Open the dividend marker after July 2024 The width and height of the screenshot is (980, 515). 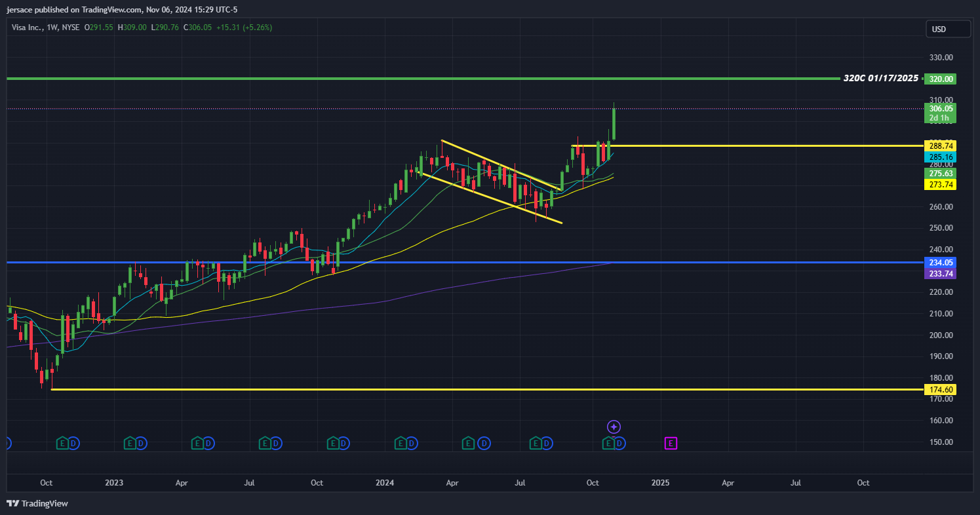pyautogui.click(x=547, y=444)
